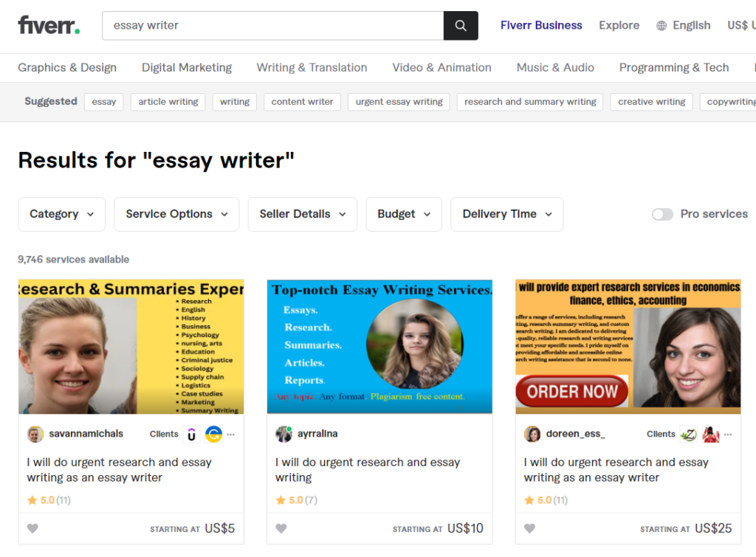Click the Fiverr logo
Screen dimensions: 756x557
point(47,24)
